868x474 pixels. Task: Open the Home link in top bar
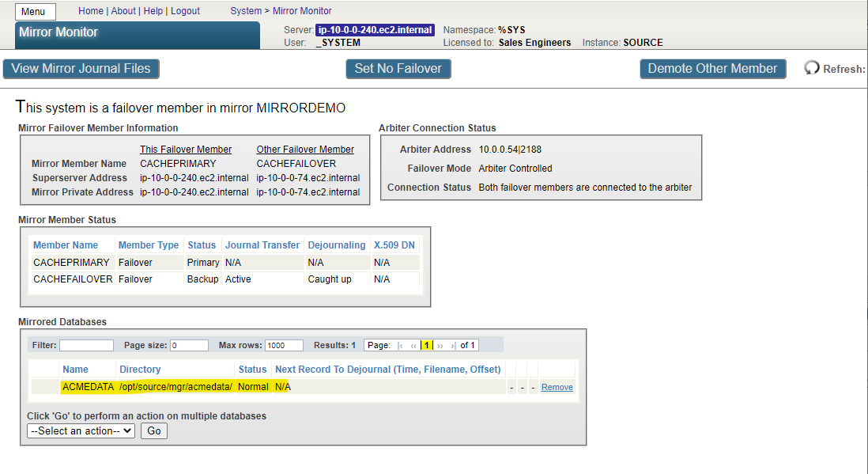[x=91, y=11]
